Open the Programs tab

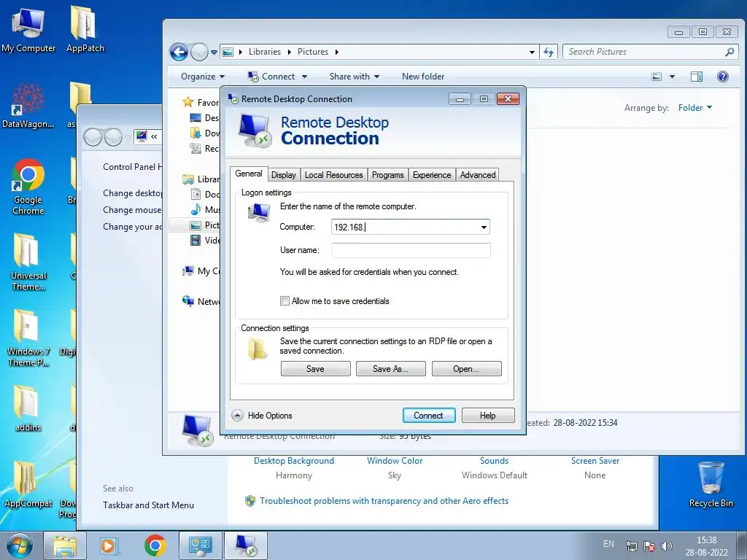click(x=388, y=175)
